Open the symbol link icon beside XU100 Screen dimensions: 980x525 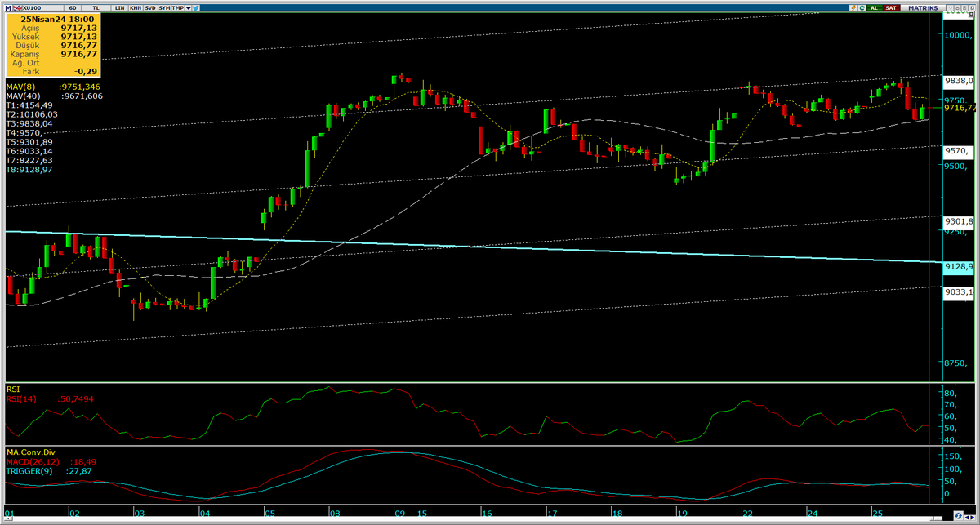pos(17,8)
